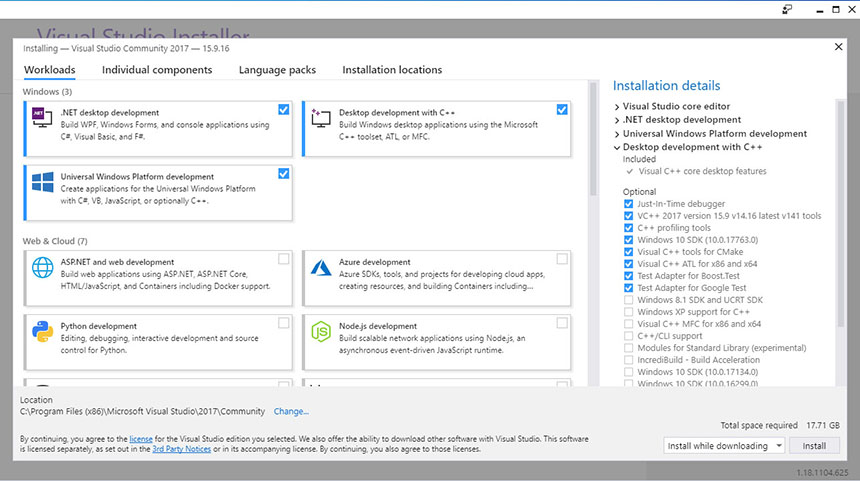
Task: Open the license link
Action: pyautogui.click(x=141, y=439)
